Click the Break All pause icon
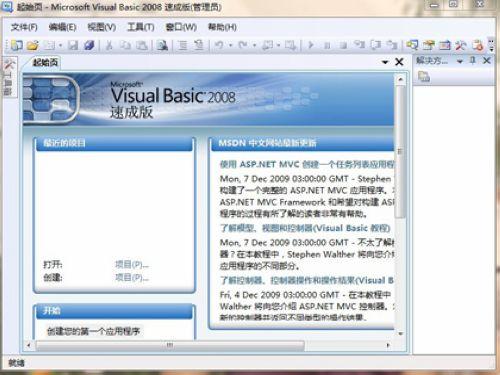500x375 pixels. pyautogui.click(x=327, y=45)
